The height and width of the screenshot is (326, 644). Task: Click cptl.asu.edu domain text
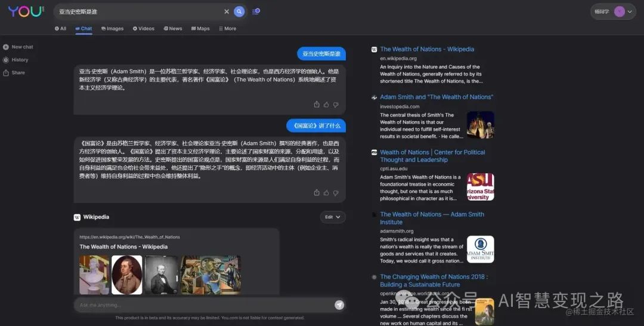(x=394, y=168)
